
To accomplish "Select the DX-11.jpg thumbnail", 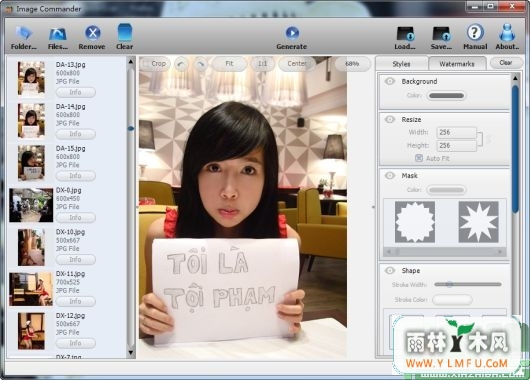I will 31,289.
